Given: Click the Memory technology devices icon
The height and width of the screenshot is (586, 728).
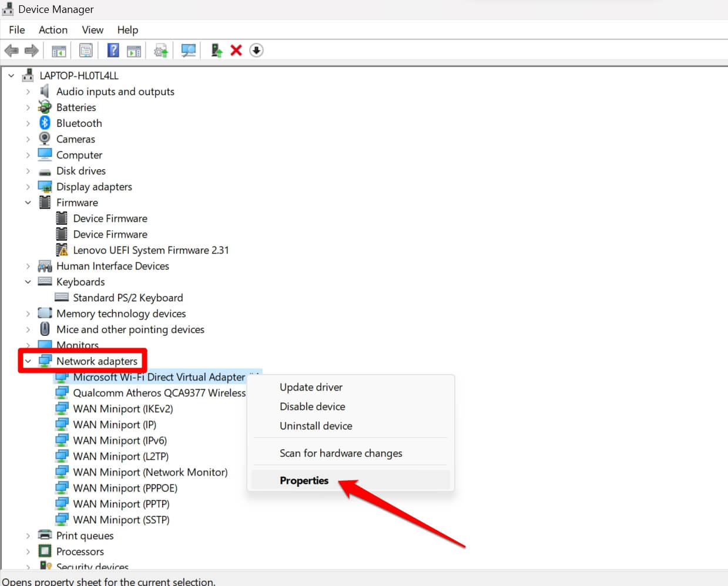Looking at the screenshot, I should (45, 313).
